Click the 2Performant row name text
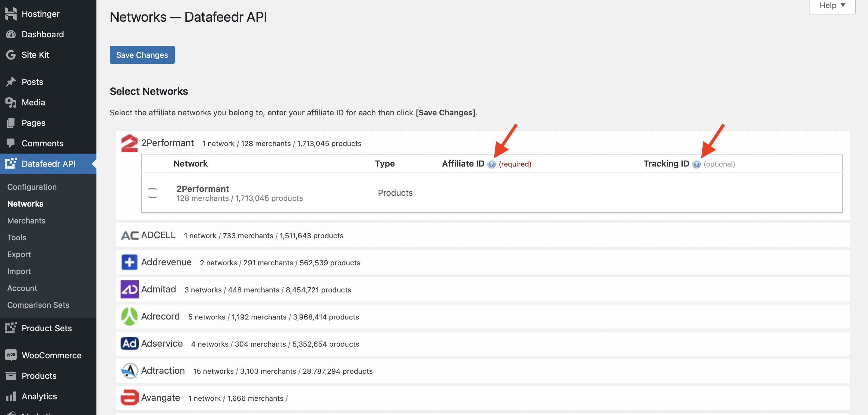This screenshot has width=868, height=415. pyautogui.click(x=203, y=189)
